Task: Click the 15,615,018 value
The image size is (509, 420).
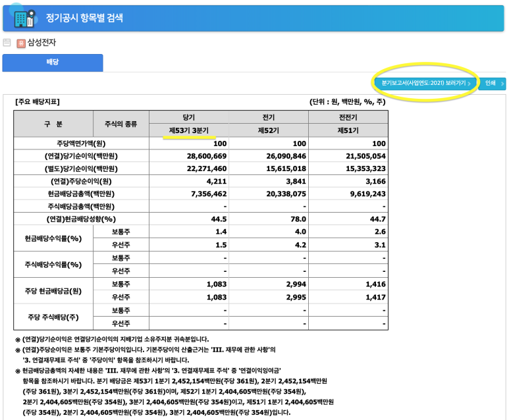Action: coord(286,169)
